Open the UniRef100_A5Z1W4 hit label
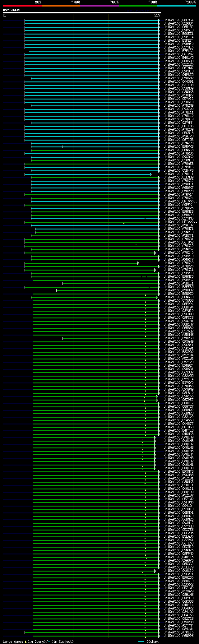This screenshot has height=644, width=199. point(178,355)
